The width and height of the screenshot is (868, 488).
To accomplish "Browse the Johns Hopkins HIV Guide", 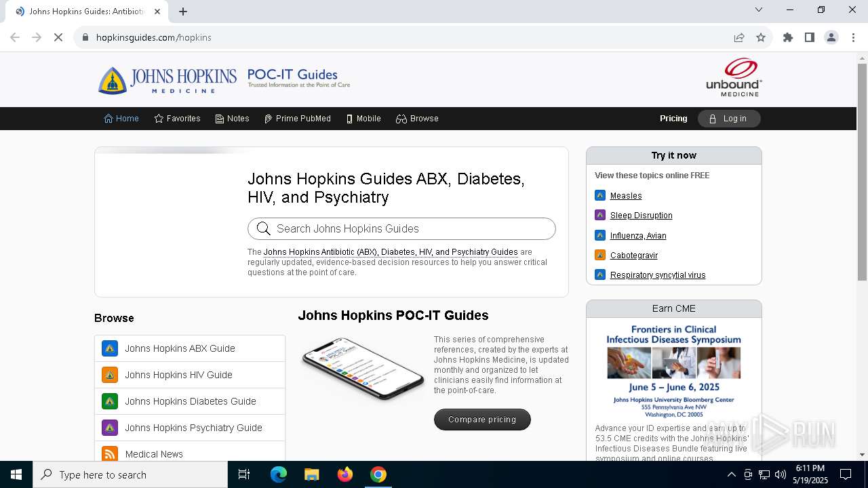I will coord(190,375).
